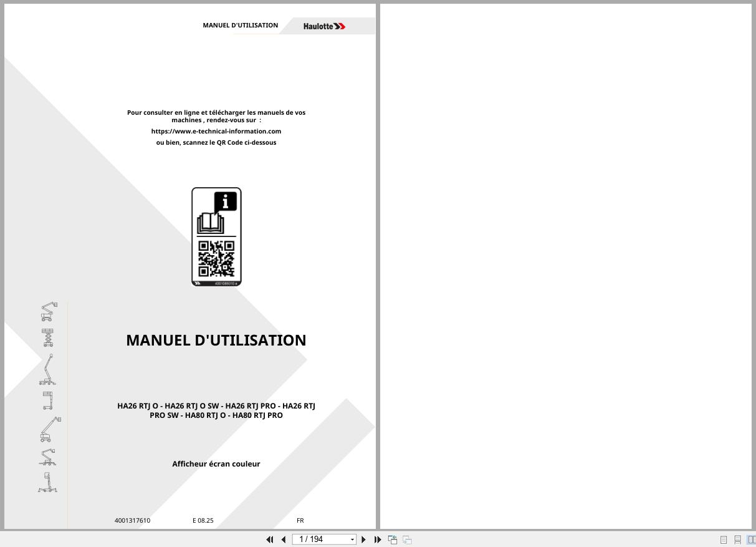
Task: Click the open book info icon
Action: click(216, 213)
